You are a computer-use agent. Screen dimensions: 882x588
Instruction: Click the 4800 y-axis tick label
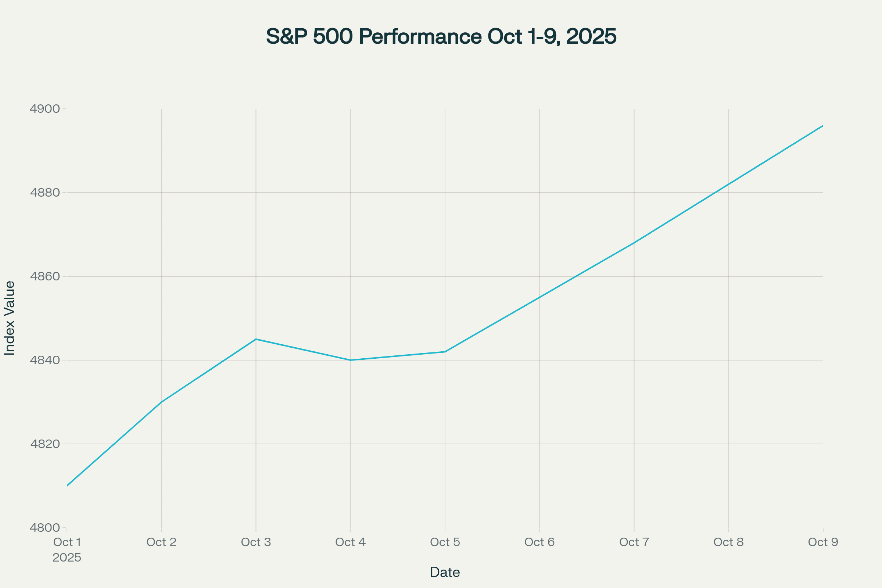click(x=45, y=528)
